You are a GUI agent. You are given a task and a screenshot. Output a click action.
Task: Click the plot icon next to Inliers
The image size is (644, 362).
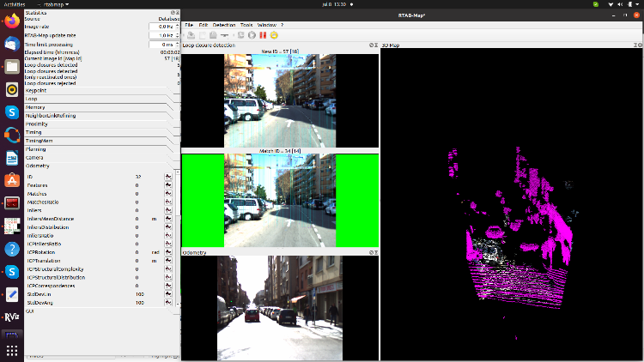[x=169, y=210]
